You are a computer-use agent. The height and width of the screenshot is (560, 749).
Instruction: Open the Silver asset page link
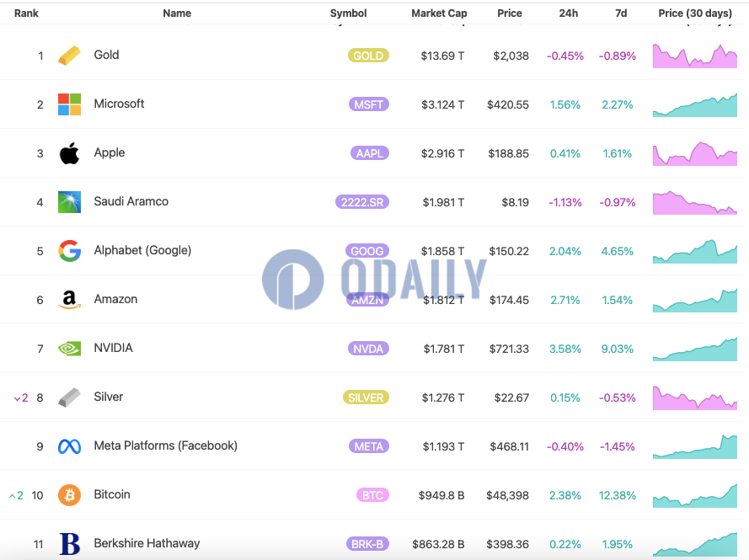tap(109, 397)
